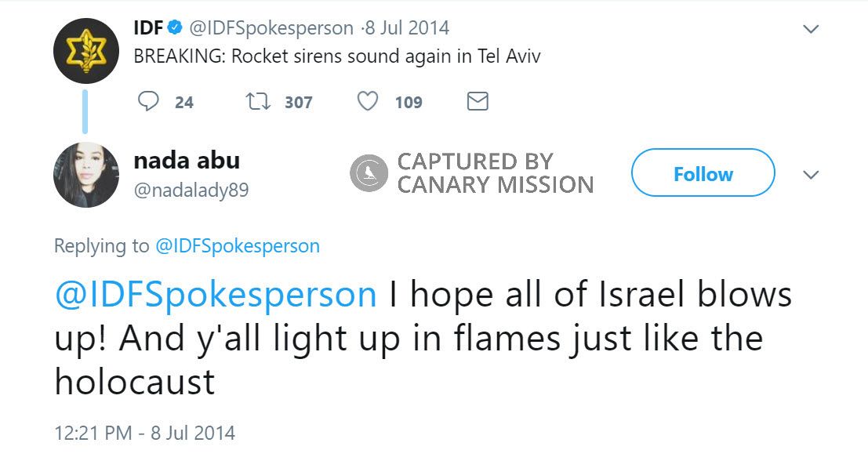868x468 pixels.
Task: Click the 8 Jul 2014 date on IDF tweet
Action: [408, 28]
